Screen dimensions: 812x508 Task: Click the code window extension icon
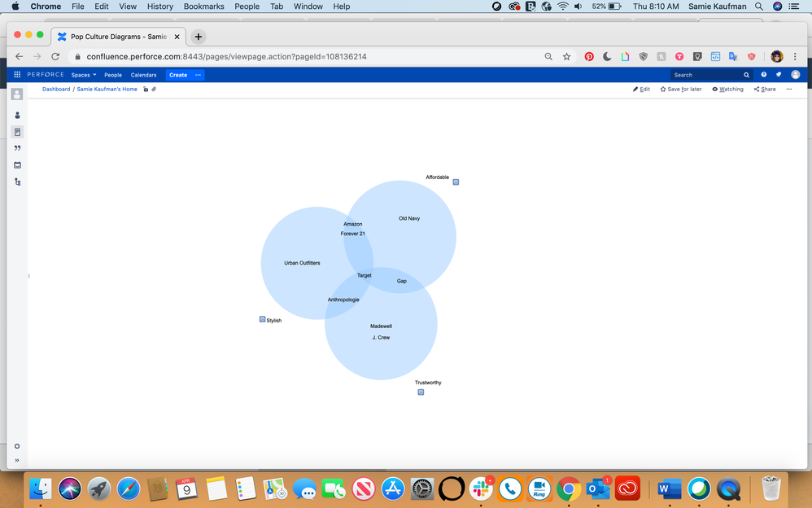[715, 56]
